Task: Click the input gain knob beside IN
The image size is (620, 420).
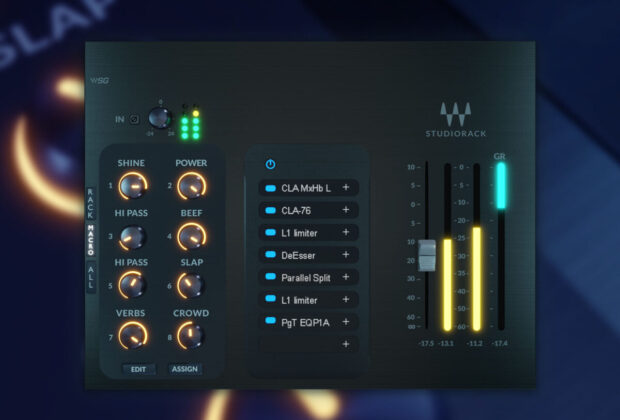Action: (160, 118)
